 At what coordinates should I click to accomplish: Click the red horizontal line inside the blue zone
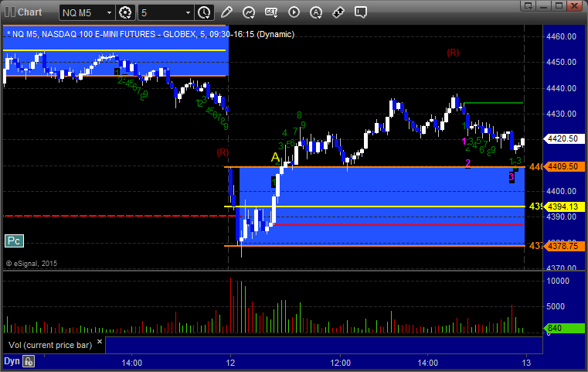coord(399,225)
